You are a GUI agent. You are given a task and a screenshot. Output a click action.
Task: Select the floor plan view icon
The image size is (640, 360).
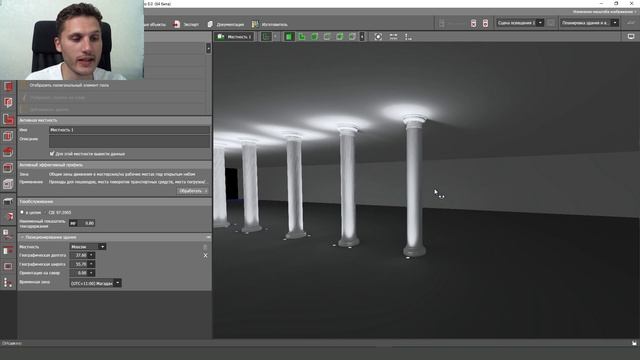[x=302, y=37]
